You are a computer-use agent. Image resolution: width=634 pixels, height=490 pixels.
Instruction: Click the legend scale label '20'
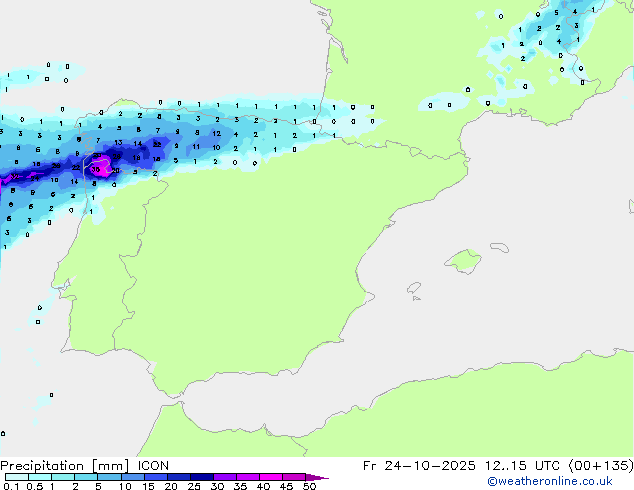[171, 486]
